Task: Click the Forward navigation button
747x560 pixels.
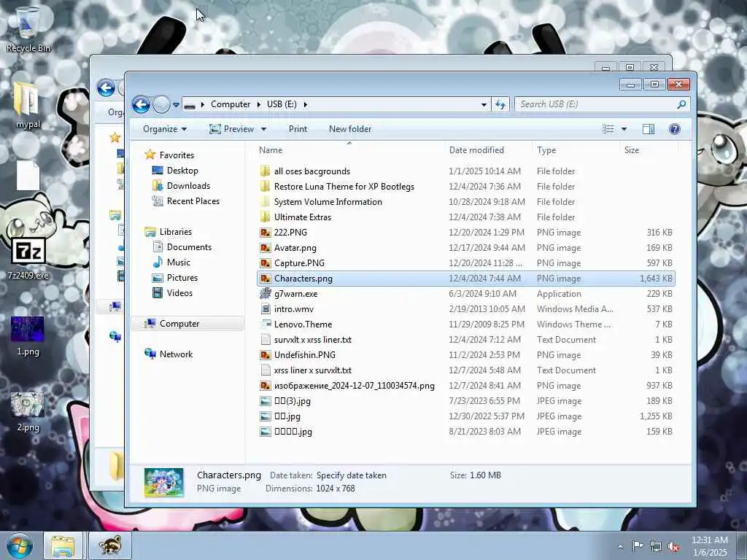Action: click(x=161, y=104)
